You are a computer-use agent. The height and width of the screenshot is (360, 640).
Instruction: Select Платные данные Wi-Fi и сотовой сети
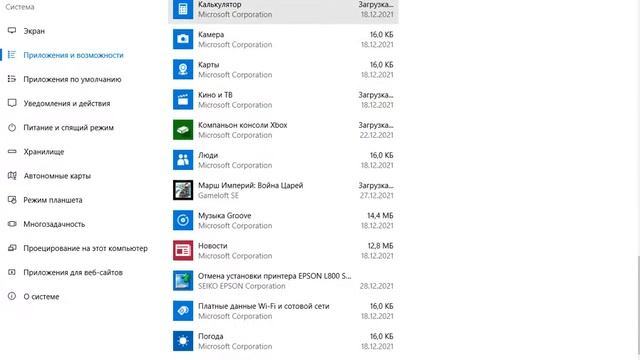pyautogui.click(x=283, y=311)
